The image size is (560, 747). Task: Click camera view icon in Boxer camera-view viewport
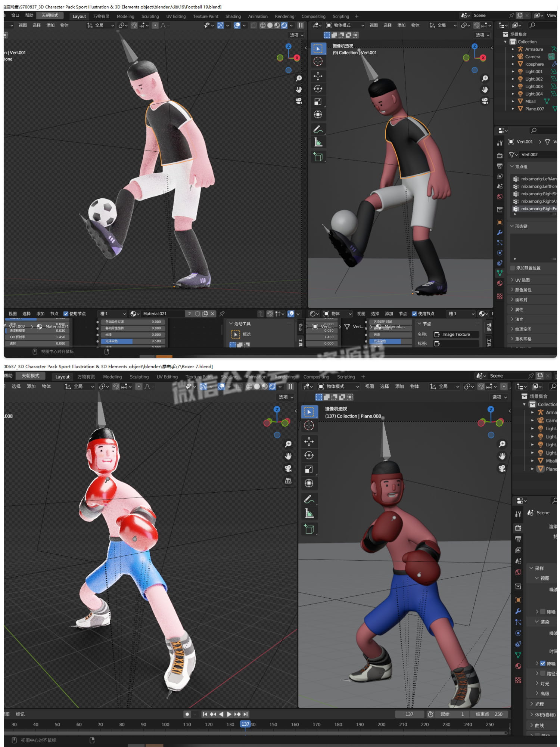pyautogui.click(x=502, y=468)
